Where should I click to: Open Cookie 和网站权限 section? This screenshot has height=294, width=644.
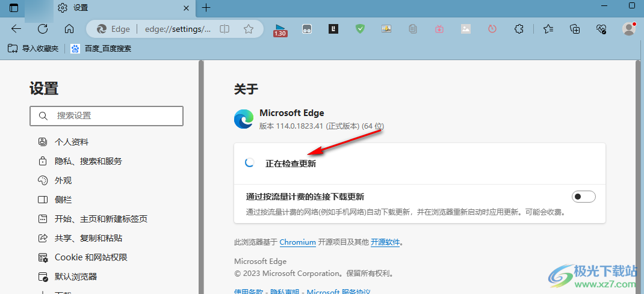[83, 257]
